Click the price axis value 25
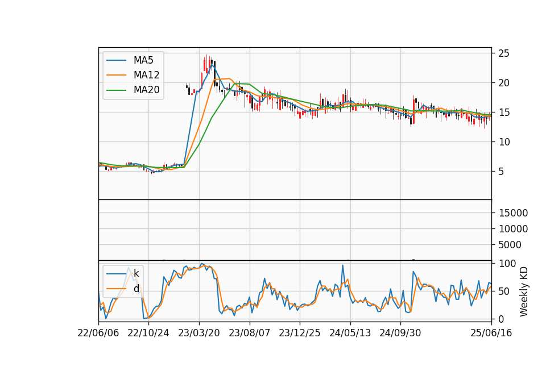Screen dimensions: 546x392 tap(504, 53)
